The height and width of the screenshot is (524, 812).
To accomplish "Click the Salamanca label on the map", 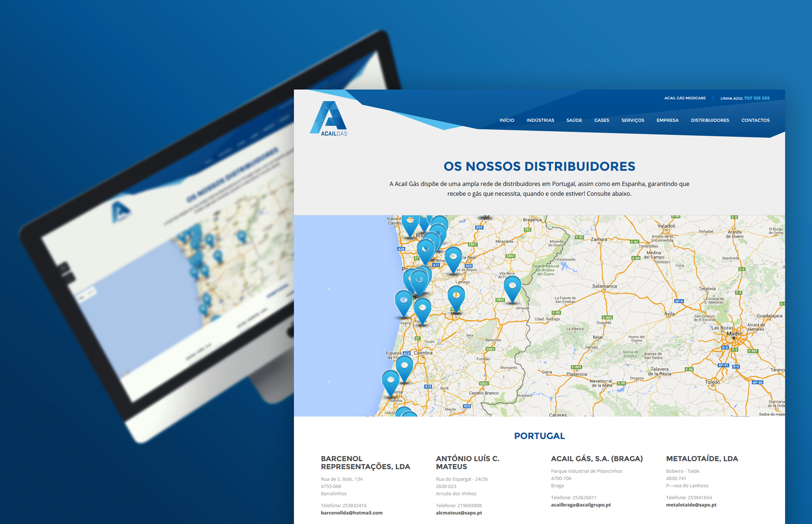I will (x=604, y=286).
